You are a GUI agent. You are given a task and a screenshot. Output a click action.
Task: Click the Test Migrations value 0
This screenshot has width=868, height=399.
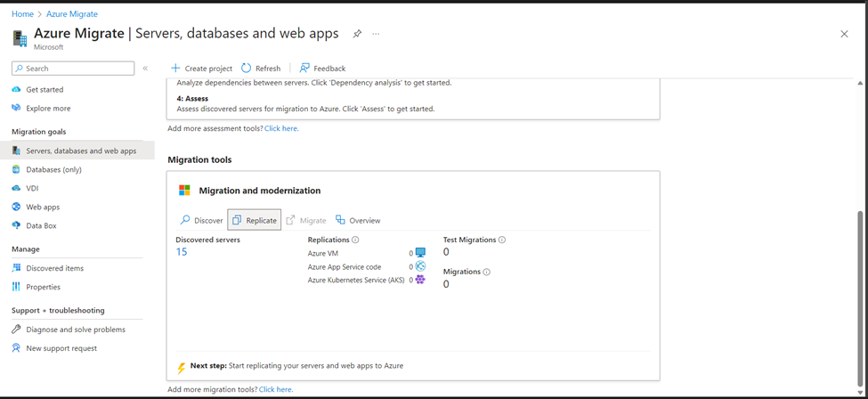446,252
